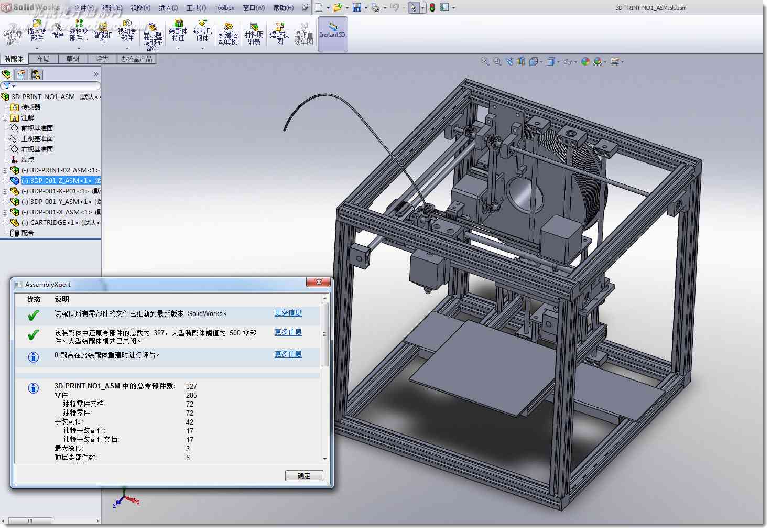This screenshot has width=771, height=532.
Task: Open the 视图(V) menu
Action: coord(140,8)
